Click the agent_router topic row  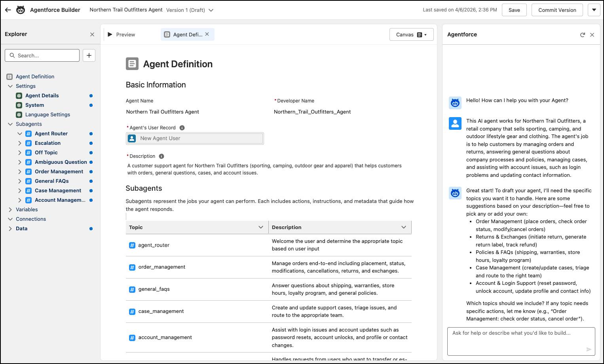[268, 245]
